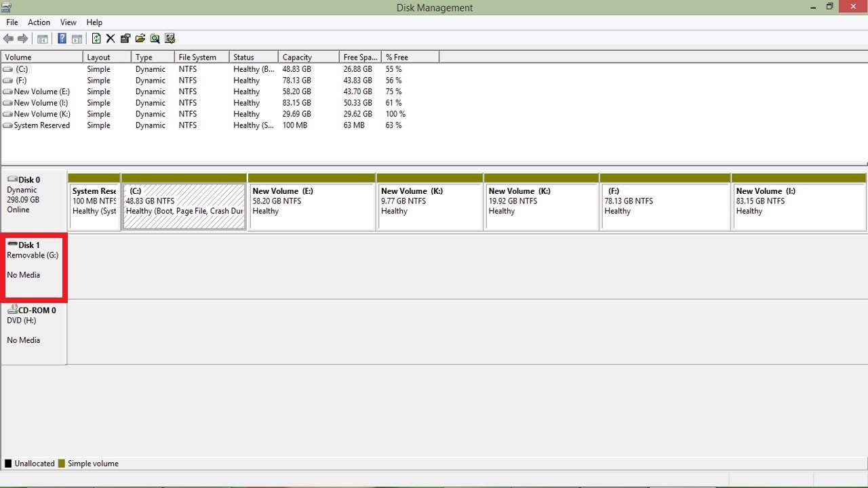Screen dimensions: 868x488
Task: Select New Volume (E:) row in volume list
Action: click(41, 91)
